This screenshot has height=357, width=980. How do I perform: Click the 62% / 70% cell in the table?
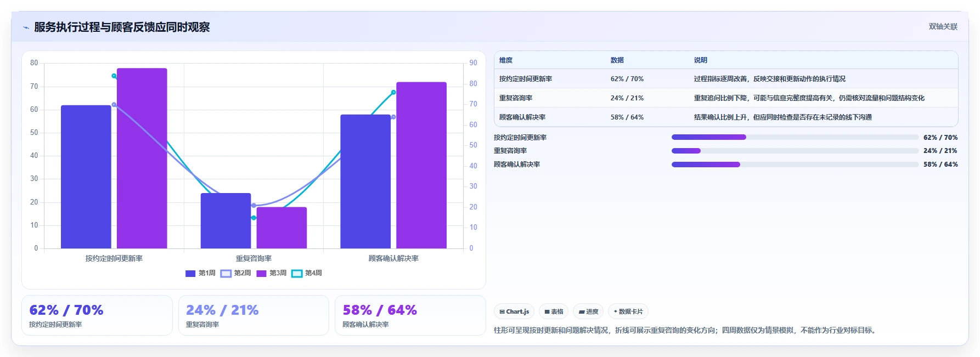point(627,79)
